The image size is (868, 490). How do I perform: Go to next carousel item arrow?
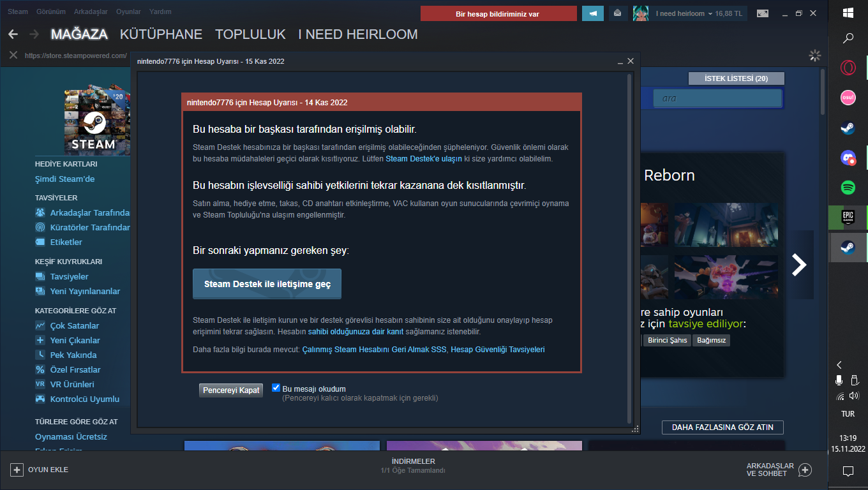click(x=799, y=264)
